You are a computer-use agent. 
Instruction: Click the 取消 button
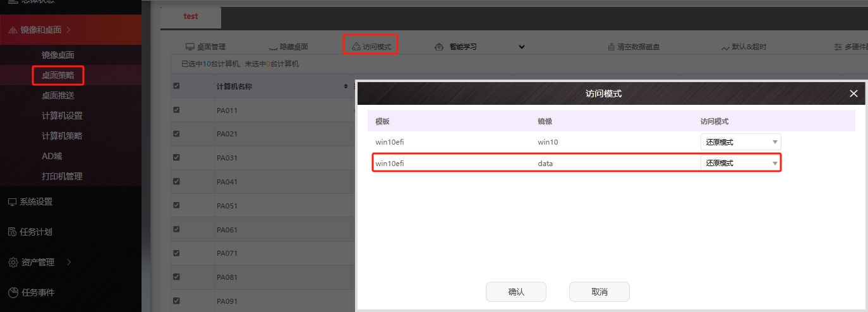pyautogui.click(x=599, y=292)
